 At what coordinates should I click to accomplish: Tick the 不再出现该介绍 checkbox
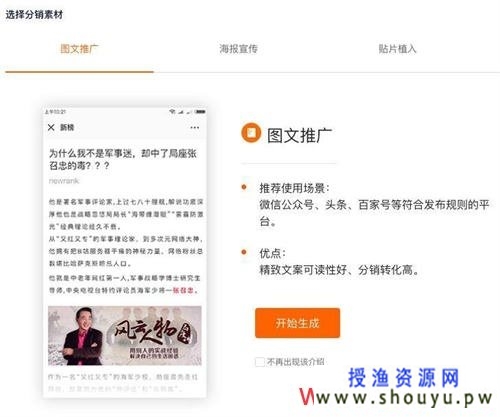coord(260,362)
